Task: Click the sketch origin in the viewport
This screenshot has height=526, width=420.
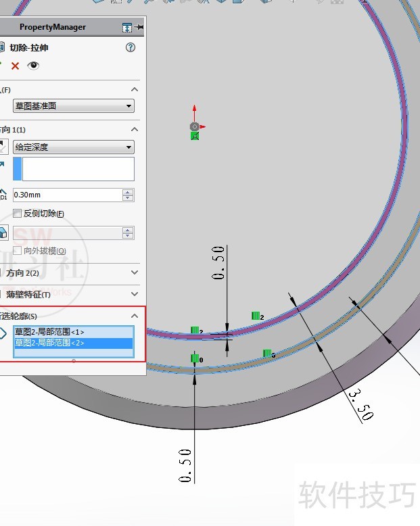Action: click(x=195, y=126)
